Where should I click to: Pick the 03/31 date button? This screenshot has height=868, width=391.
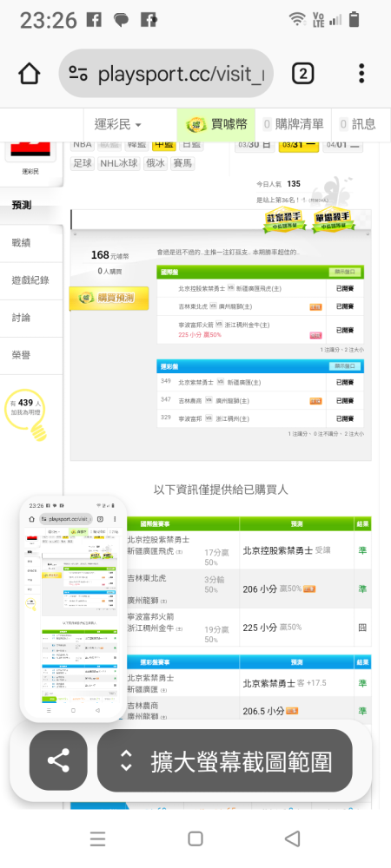click(x=299, y=144)
